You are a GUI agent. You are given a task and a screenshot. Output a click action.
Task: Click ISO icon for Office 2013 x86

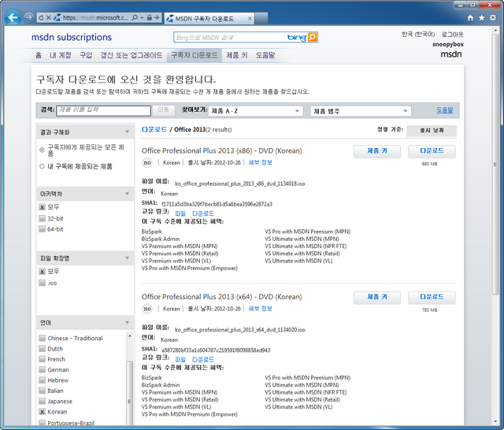[147, 163]
